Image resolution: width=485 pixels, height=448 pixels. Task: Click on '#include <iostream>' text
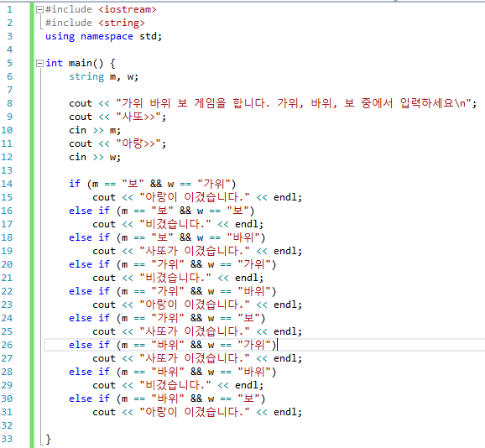pyautogui.click(x=101, y=9)
